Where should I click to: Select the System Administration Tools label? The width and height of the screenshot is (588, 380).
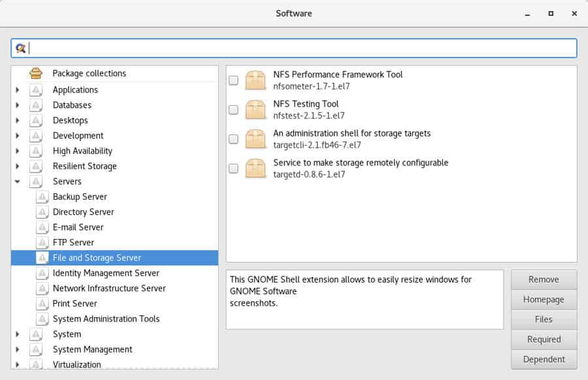pos(106,319)
